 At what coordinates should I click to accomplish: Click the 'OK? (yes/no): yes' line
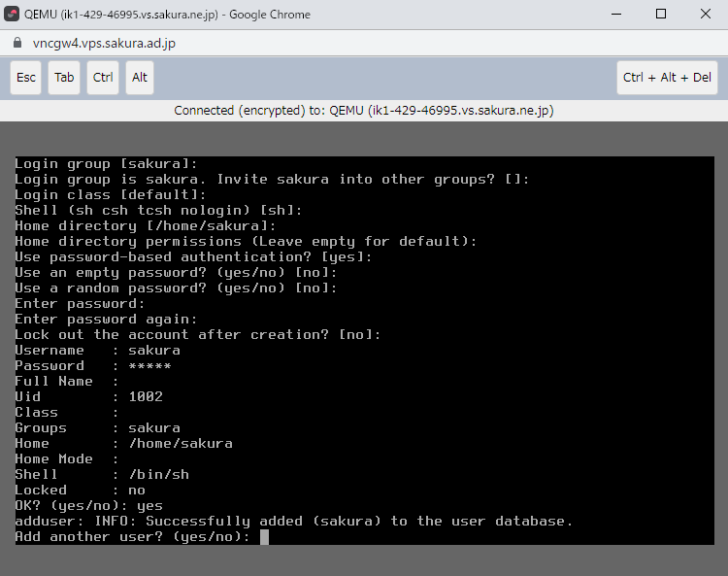click(88, 506)
